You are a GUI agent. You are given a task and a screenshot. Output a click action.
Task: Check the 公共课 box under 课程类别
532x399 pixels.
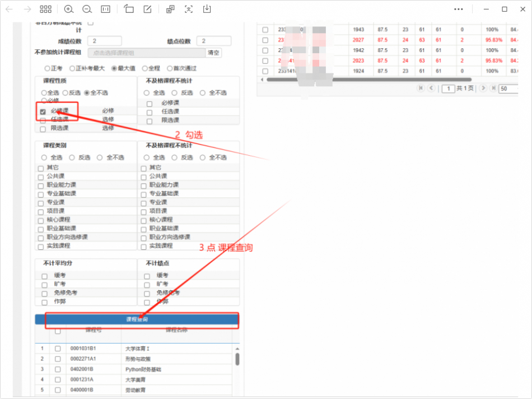click(41, 177)
